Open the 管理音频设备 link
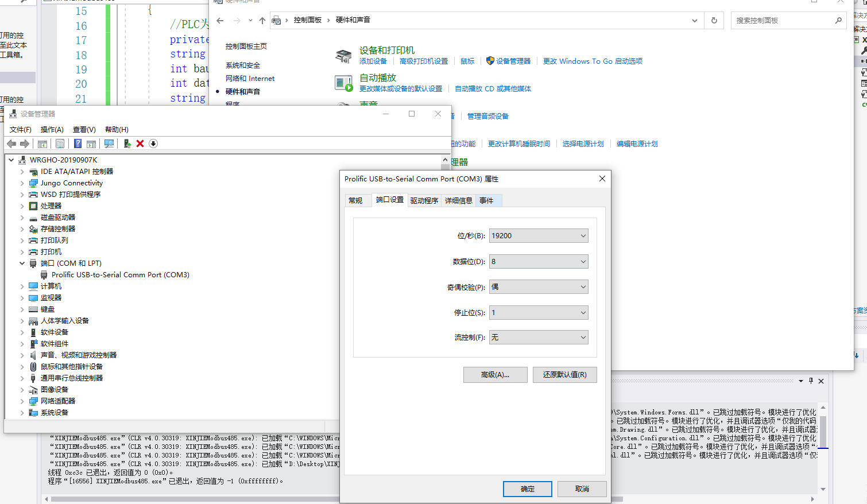 488,117
